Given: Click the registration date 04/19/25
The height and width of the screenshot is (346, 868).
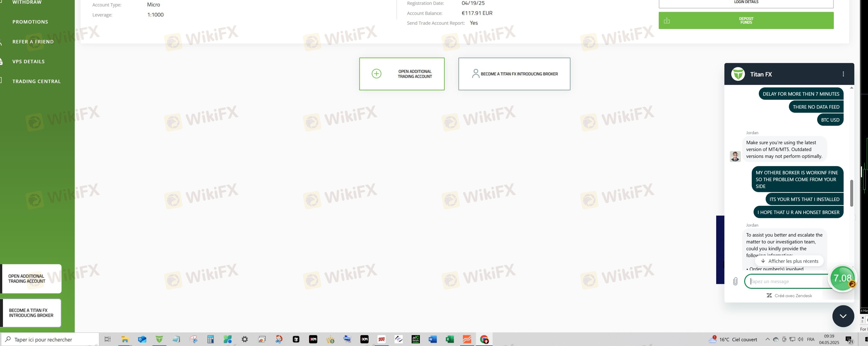Looking at the screenshot, I should [x=473, y=3].
